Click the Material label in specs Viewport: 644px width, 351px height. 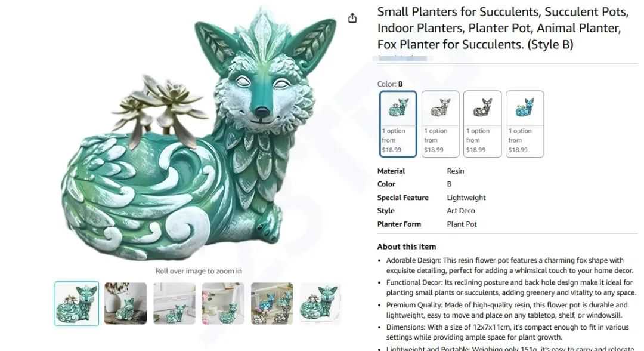click(391, 171)
